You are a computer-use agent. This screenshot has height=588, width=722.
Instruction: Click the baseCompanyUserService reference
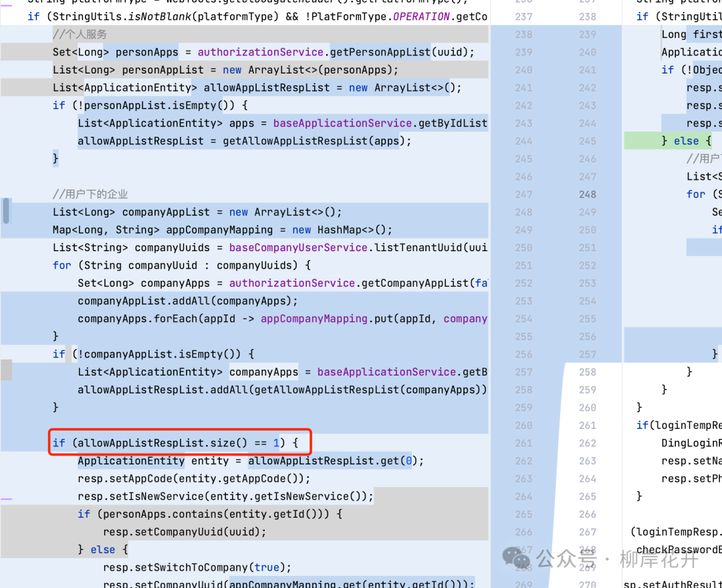[x=298, y=247]
